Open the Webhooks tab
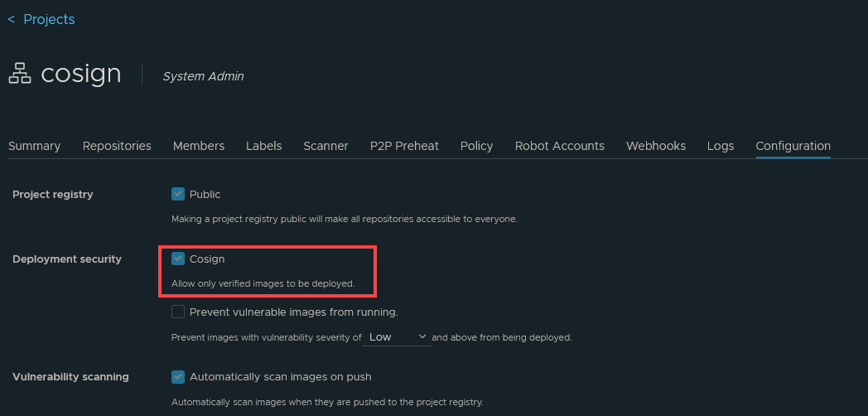 coord(656,146)
